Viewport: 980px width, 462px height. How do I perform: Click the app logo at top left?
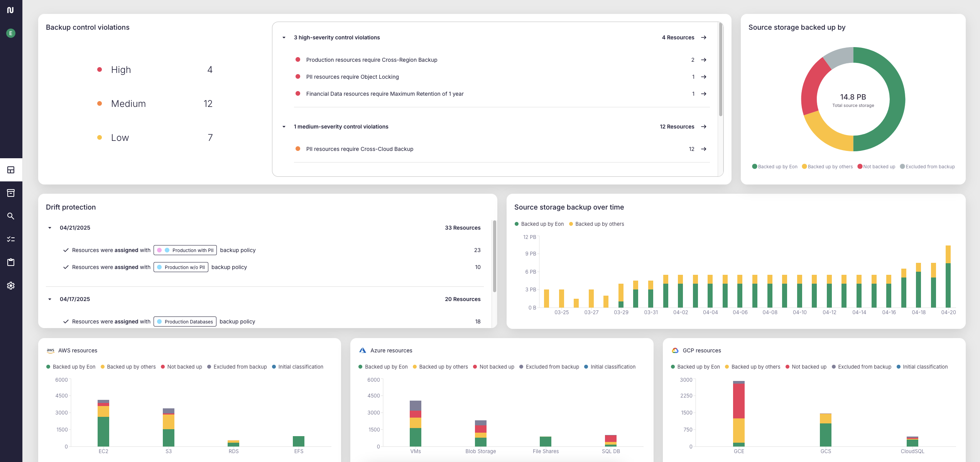(10, 10)
